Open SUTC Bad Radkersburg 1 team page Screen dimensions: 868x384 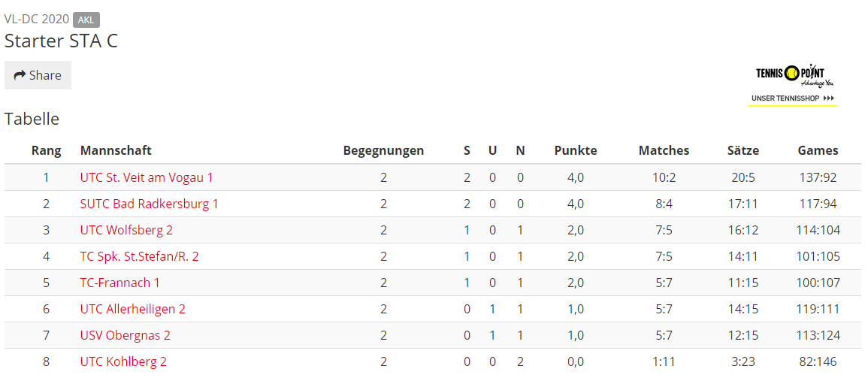149,204
